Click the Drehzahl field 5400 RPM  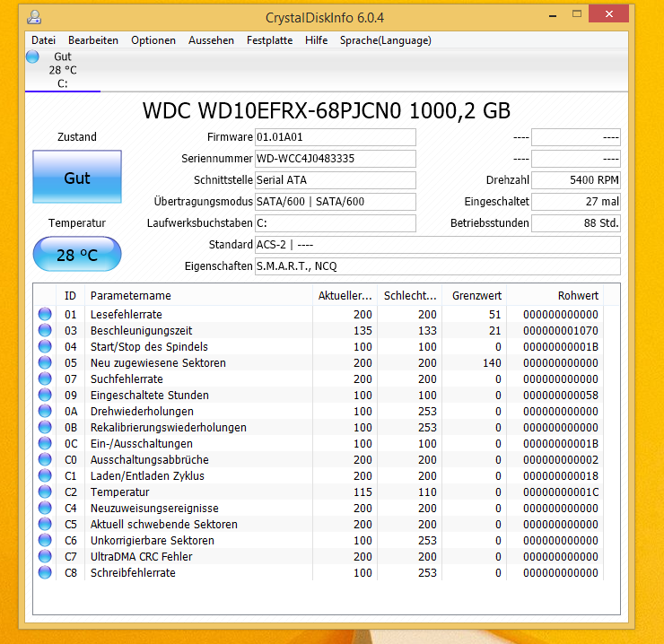click(576, 180)
